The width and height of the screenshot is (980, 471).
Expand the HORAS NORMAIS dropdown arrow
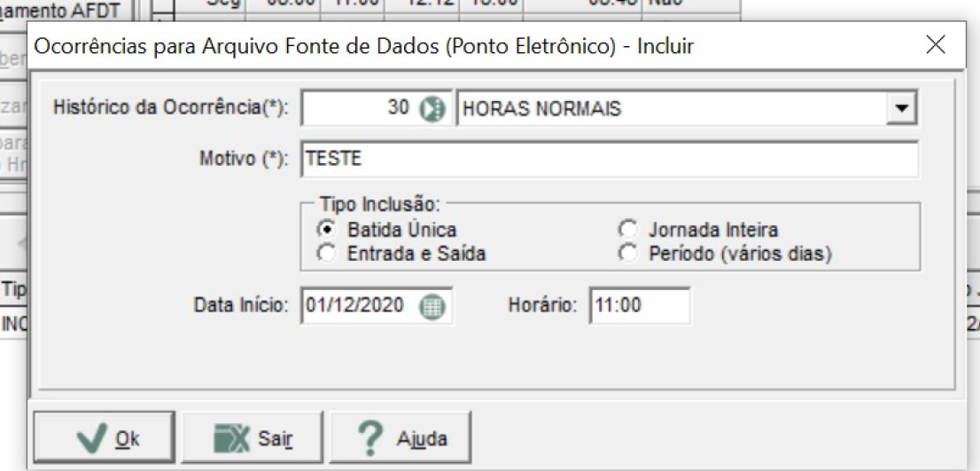click(900, 109)
